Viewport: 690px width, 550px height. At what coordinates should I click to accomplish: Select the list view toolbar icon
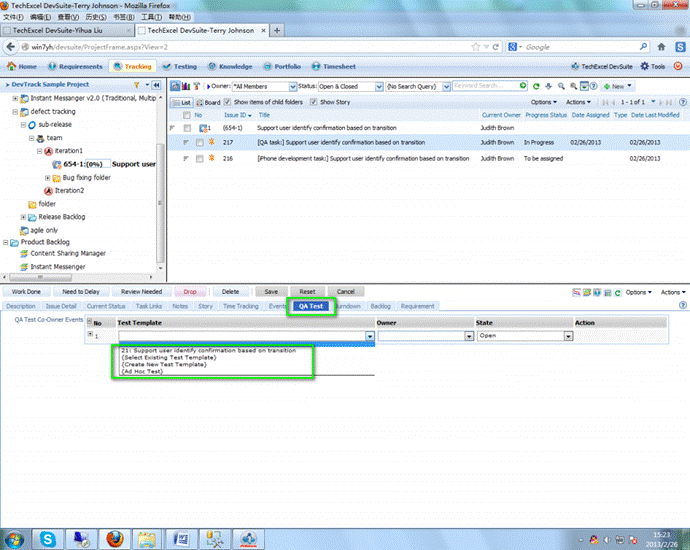[175, 86]
